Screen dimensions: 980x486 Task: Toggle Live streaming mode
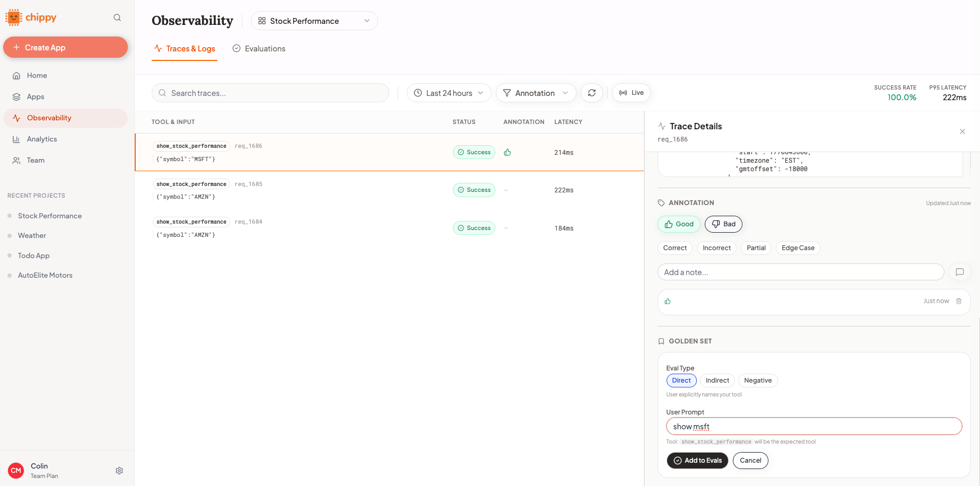631,93
